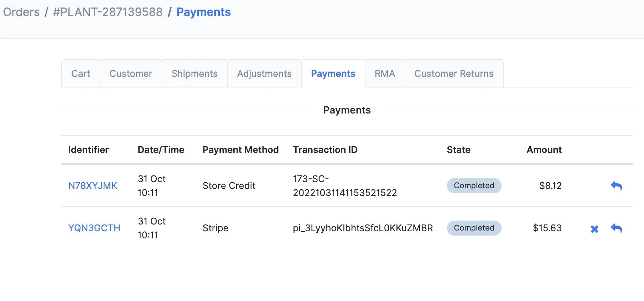
Task: Cancel the Stripe payment with X icon
Action: point(594,229)
